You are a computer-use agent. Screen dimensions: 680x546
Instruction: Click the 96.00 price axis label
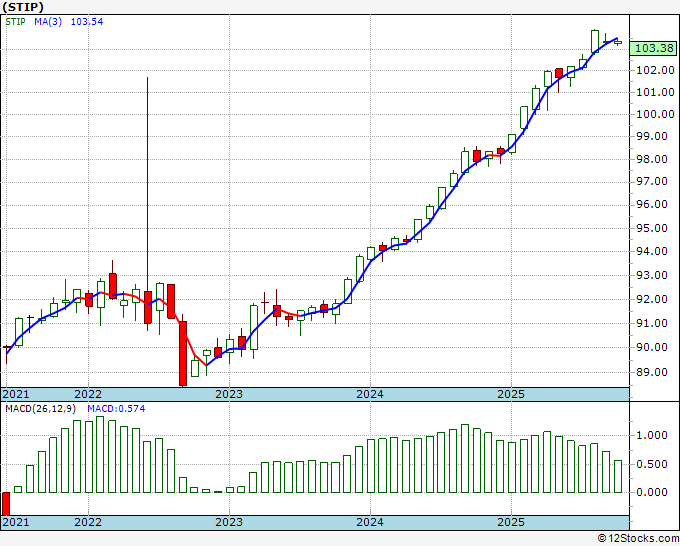tap(651, 205)
